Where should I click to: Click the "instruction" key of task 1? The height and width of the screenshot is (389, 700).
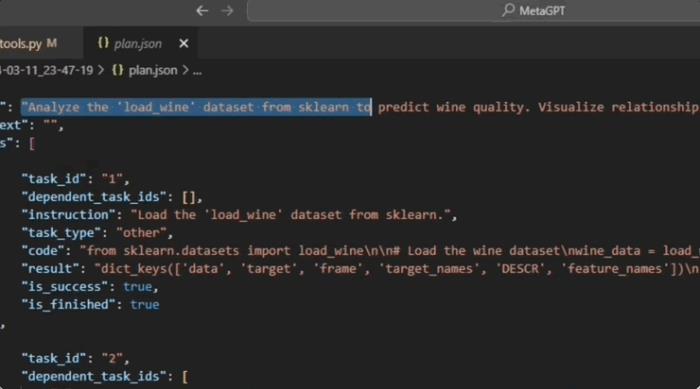tap(68, 215)
